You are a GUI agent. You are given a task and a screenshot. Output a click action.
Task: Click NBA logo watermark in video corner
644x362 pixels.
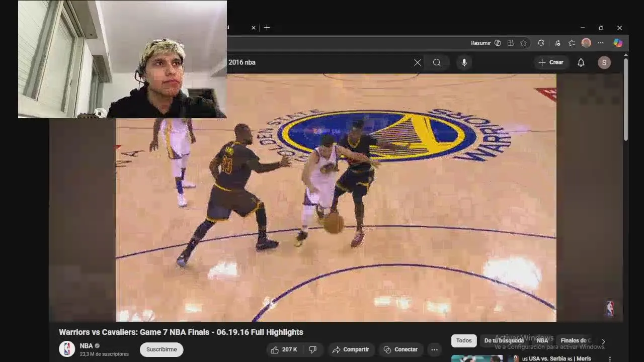610,309
